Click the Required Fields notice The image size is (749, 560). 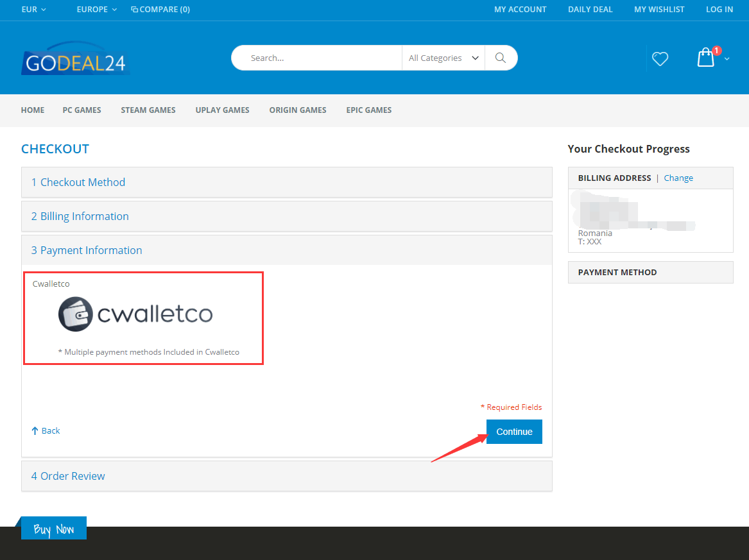(511, 407)
